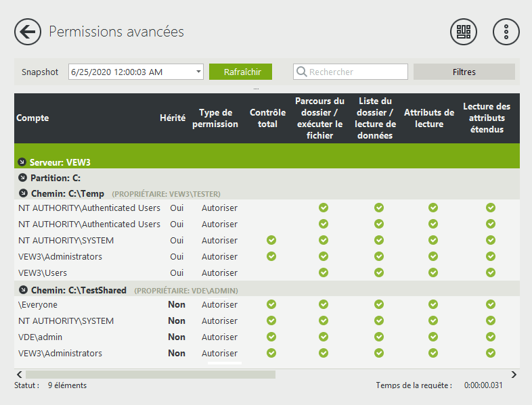Click Contrôle total check for \Everyone row
The image size is (532, 405).
271,305
